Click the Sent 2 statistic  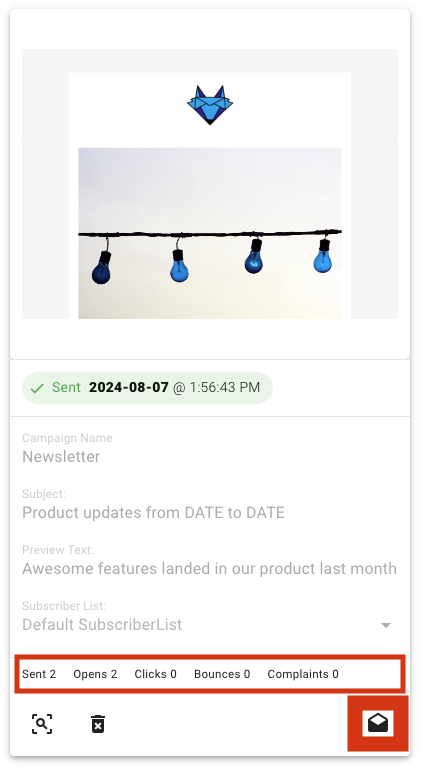pos(39,674)
